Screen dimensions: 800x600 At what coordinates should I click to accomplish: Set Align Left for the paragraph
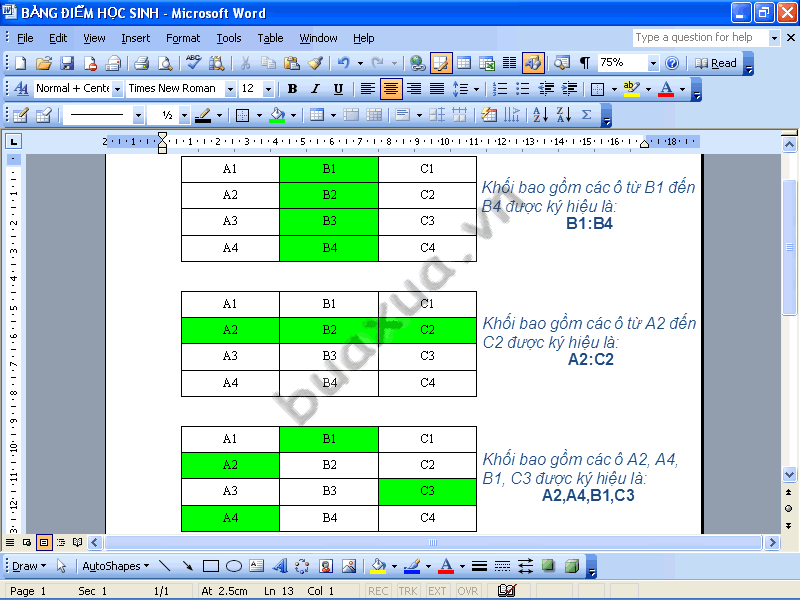click(x=367, y=89)
